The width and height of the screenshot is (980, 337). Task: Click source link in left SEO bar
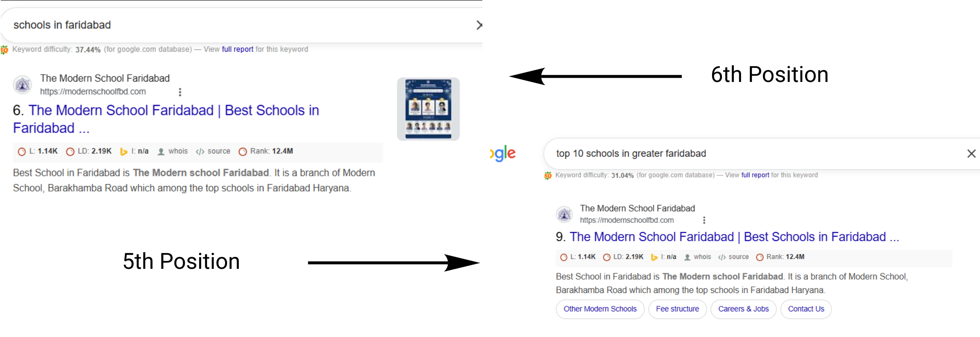pyautogui.click(x=219, y=151)
